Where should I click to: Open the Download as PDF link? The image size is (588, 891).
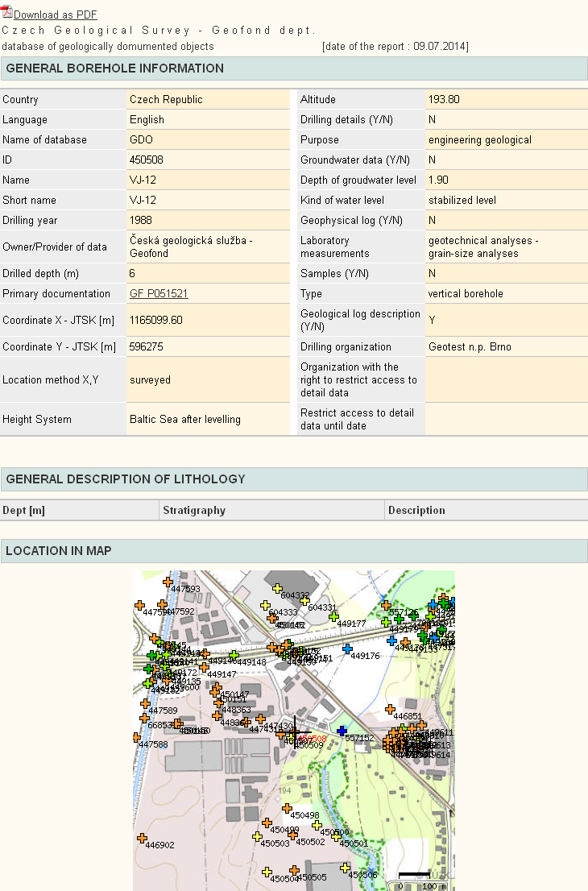[55, 15]
